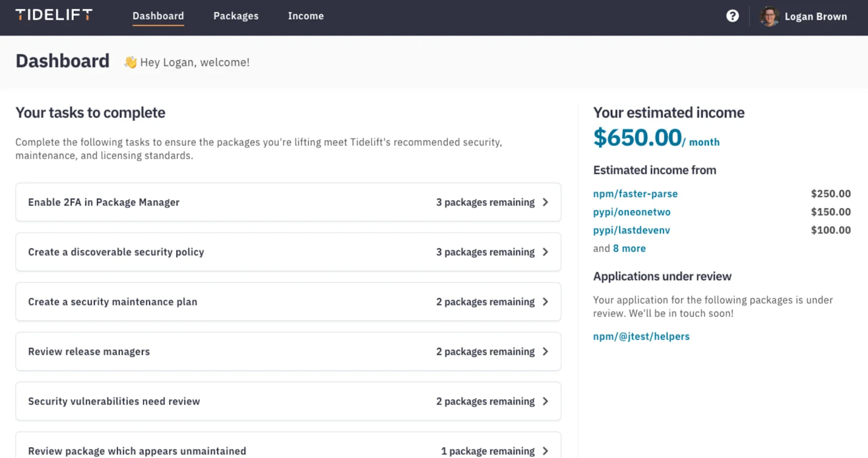Click 3 packages remaining on security policy row
The width and height of the screenshot is (868, 458).
click(486, 252)
